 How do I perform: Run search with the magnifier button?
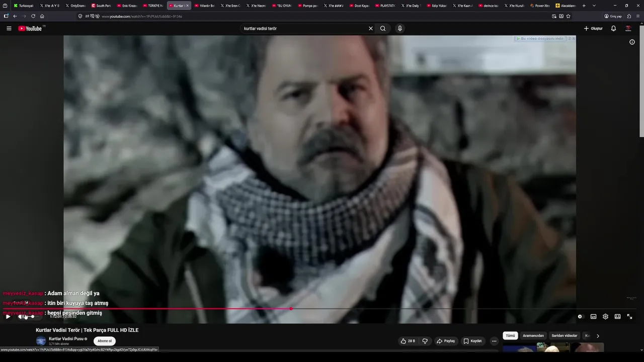(x=383, y=29)
